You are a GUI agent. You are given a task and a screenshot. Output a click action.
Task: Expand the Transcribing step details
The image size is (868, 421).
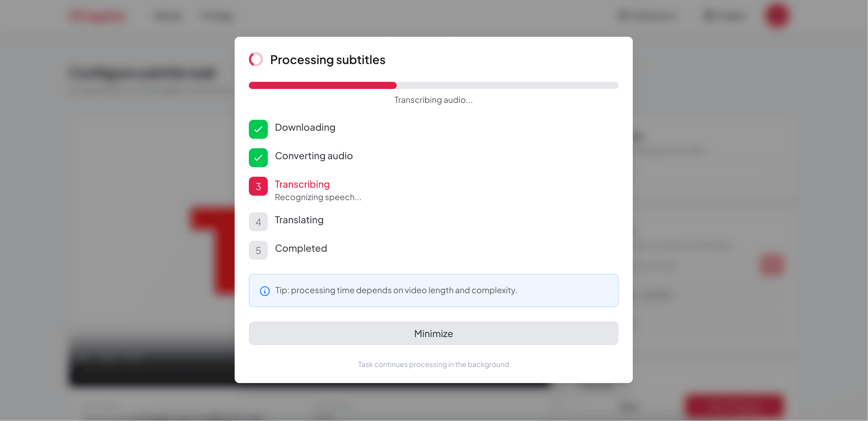pyautogui.click(x=302, y=184)
